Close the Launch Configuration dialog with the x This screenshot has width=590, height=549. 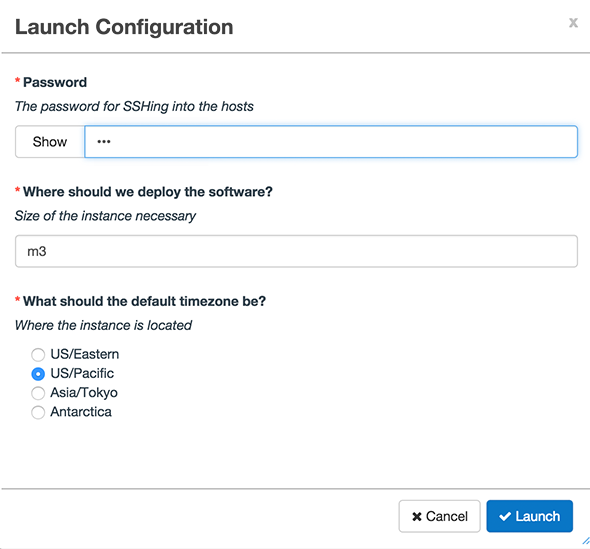click(573, 23)
